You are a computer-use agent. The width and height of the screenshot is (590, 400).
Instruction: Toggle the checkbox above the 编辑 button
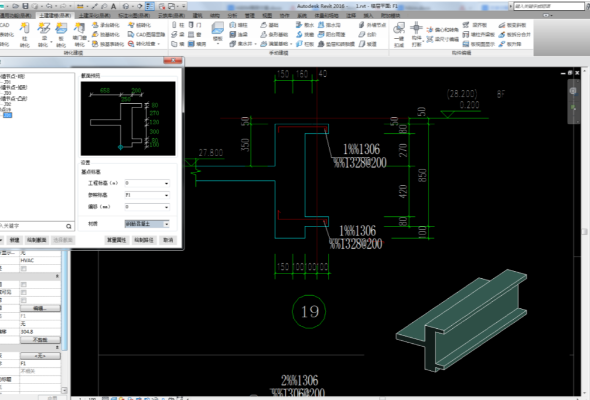coord(24,300)
